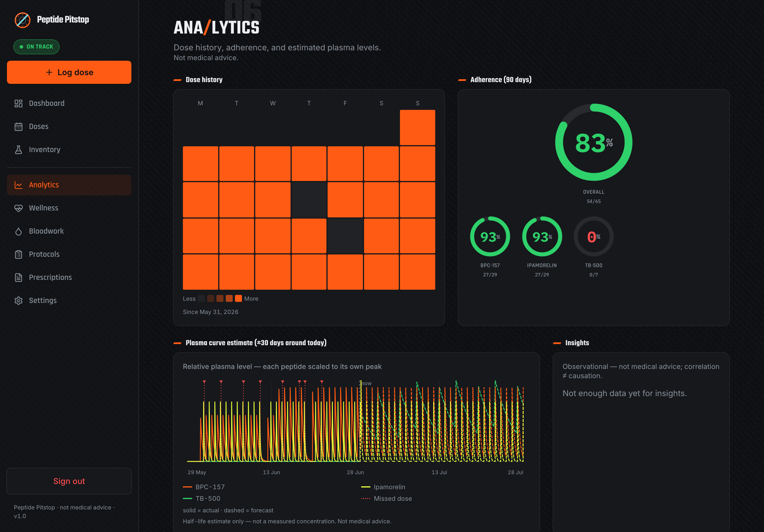Image resolution: width=764 pixels, height=532 pixels.
Task: Click the Analytics chart icon
Action: [18, 185]
